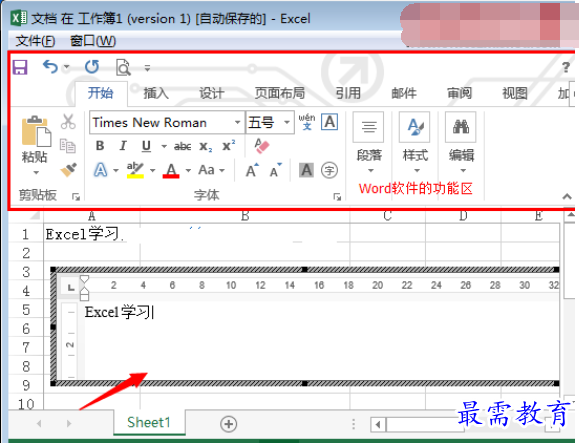Toggle subscript x₂ formatting
This screenshot has width=579, height=445.
206,147
